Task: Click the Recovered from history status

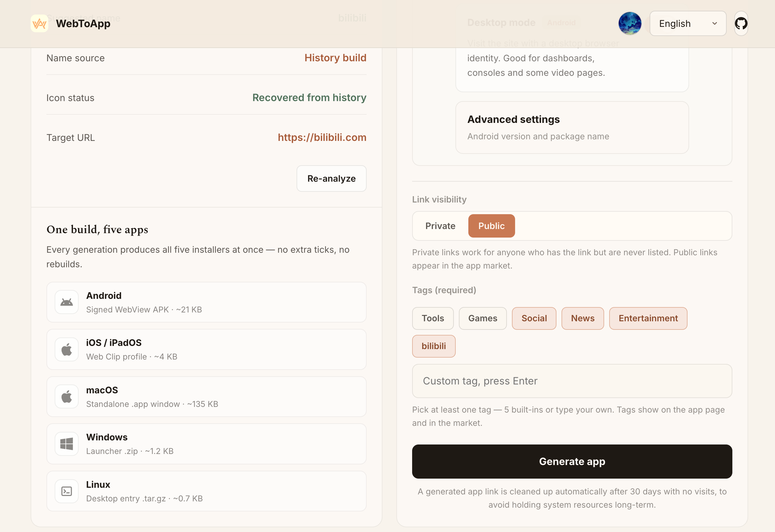Action: tap(309, 97)
